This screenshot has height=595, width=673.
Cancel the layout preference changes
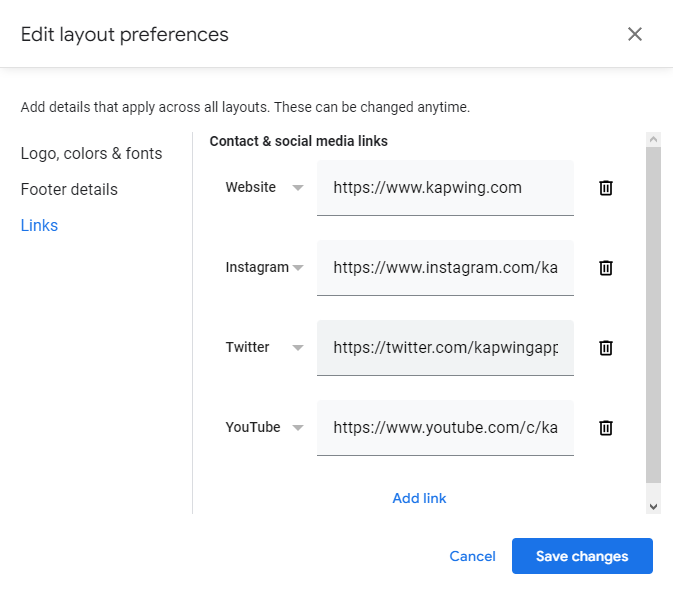[472, 556]
